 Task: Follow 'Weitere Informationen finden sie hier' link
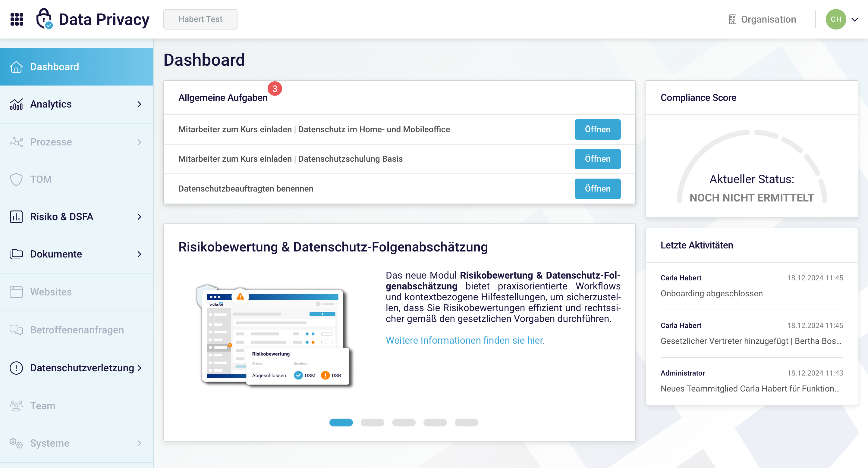click(x=464, y=340)
